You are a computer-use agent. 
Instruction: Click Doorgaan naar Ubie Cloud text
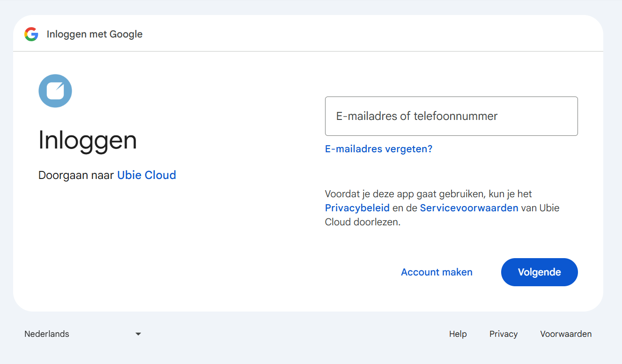tap(76, 175)
